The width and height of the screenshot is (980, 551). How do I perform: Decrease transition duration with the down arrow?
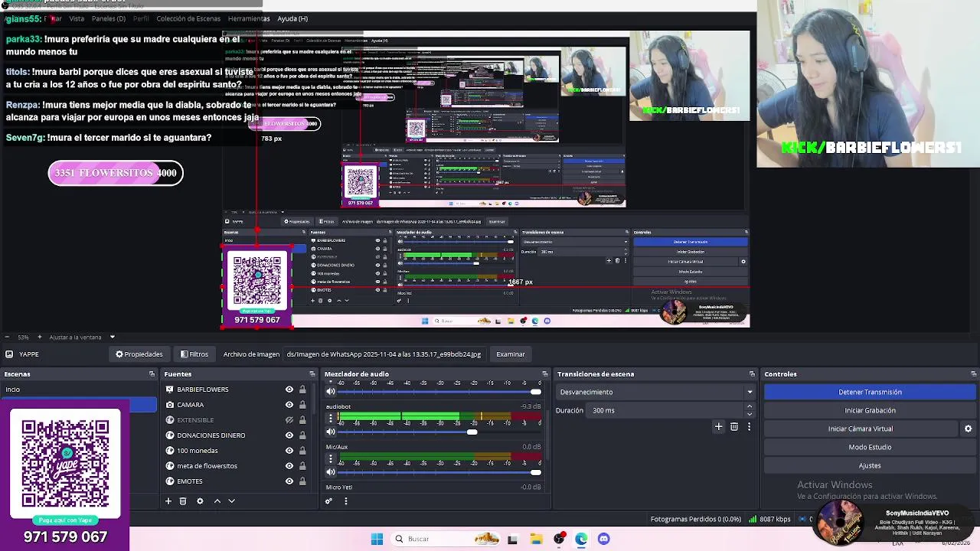pos(750,414)
